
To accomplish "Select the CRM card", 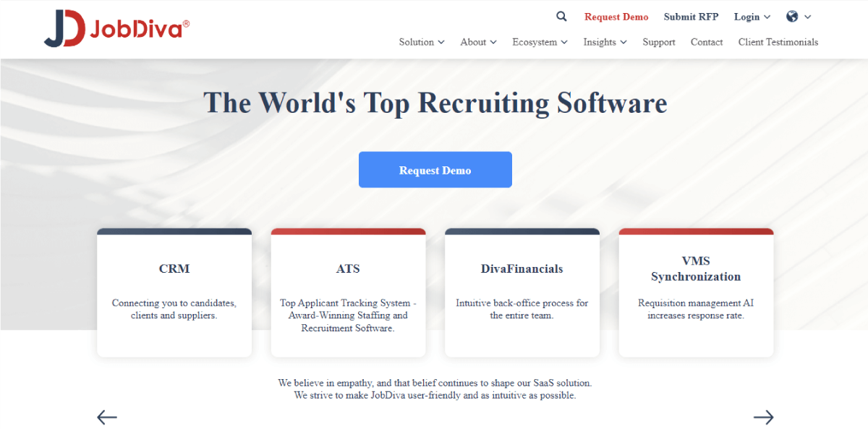I will 174,292.
